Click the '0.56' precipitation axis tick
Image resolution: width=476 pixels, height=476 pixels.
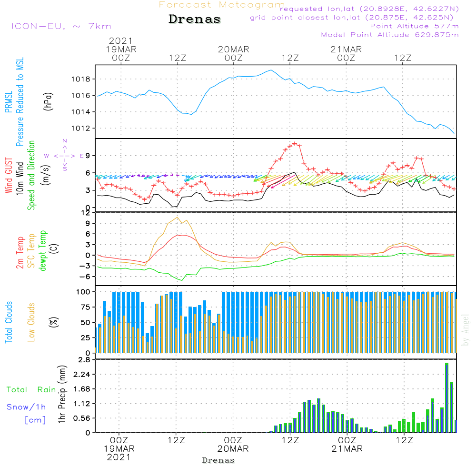[82, 418]
